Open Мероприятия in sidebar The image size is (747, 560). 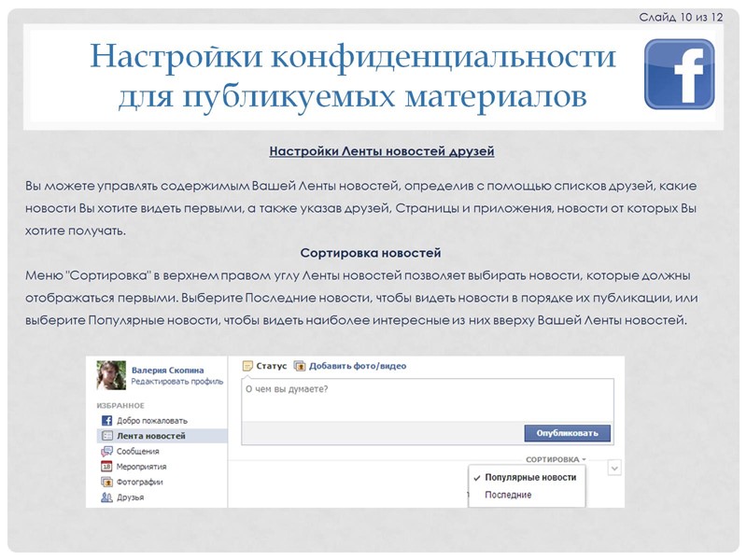tap(142, 467)
